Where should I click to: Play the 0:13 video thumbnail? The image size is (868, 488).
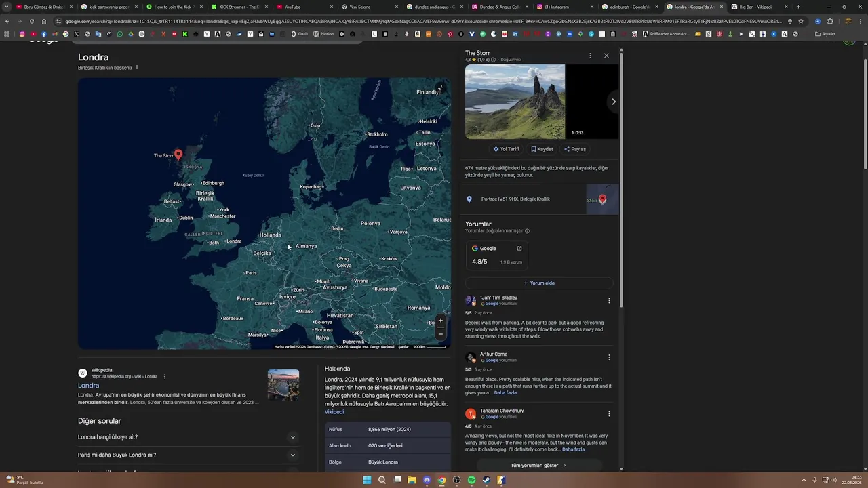click(x=592, y=102)
